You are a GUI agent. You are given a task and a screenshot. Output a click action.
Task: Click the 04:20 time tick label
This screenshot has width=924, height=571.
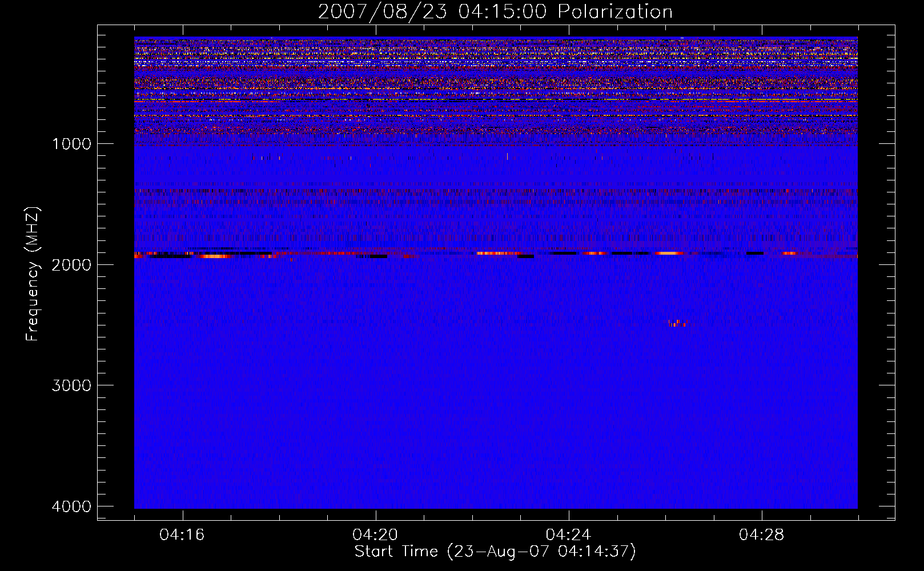click(375, 535)
